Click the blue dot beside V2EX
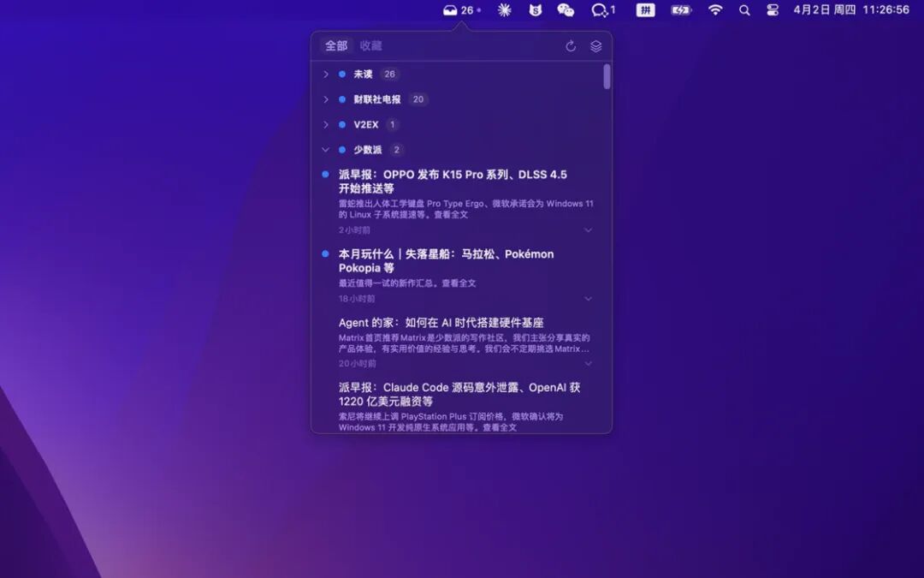This screenshot has height=578, width=924. pyautogui.click(x=341, y=124)
